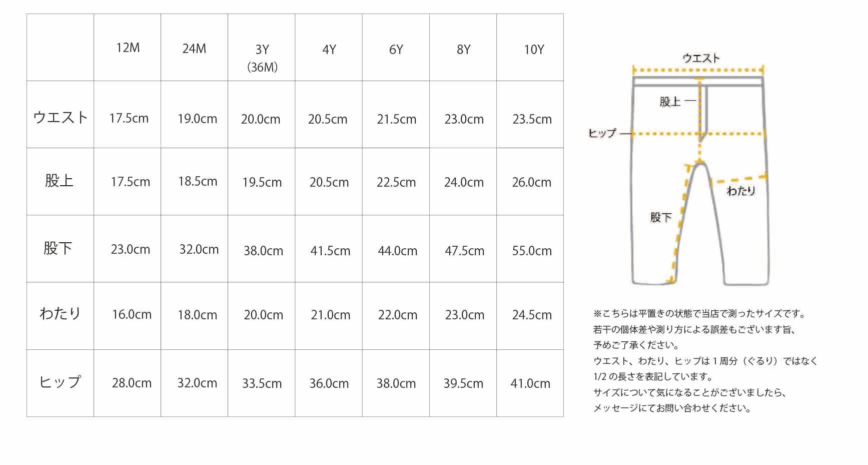Click the 股下 label on the pants diagram
Image resolution: width=868 pixels, height=465 pixels.
pyautogui.click(x=660, y=217)
